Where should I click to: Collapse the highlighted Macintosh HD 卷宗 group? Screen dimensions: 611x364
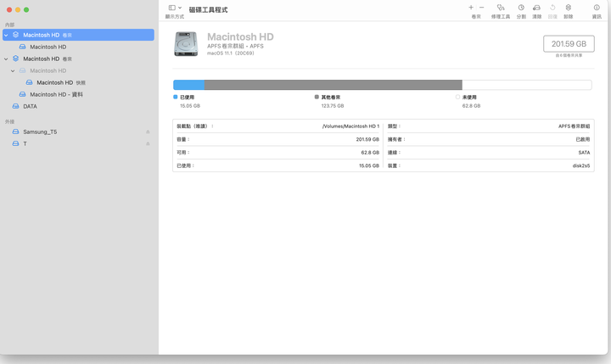[x=6, y=35]
